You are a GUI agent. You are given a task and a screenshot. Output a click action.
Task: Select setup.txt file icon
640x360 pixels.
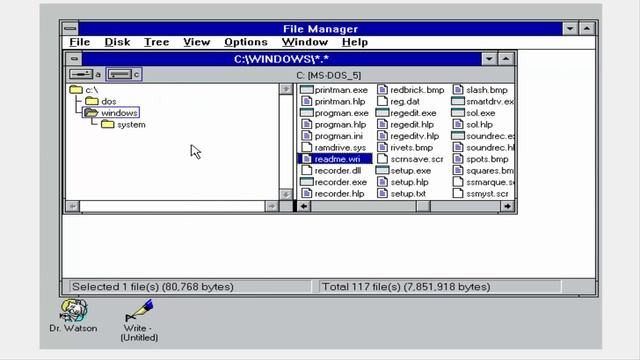tap(382, 193)
